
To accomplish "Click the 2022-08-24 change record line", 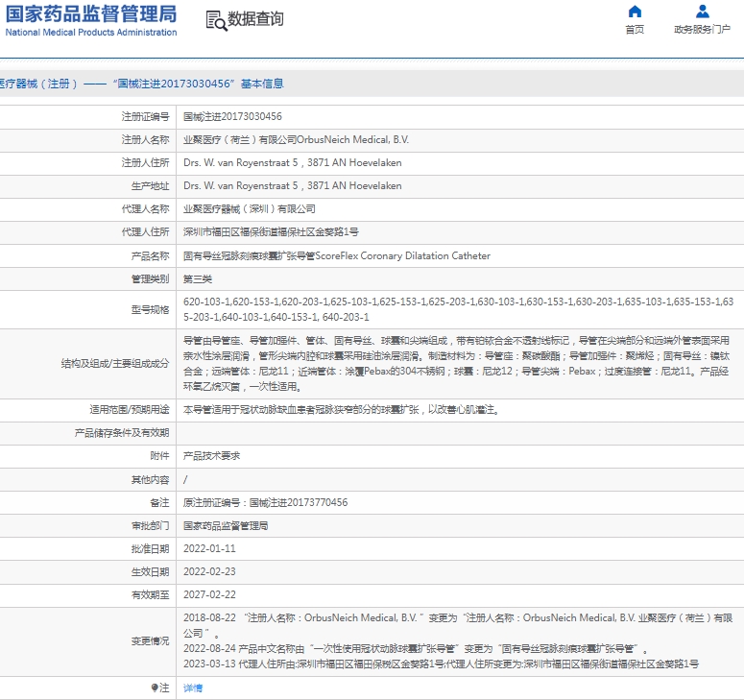I will (415, 649).
